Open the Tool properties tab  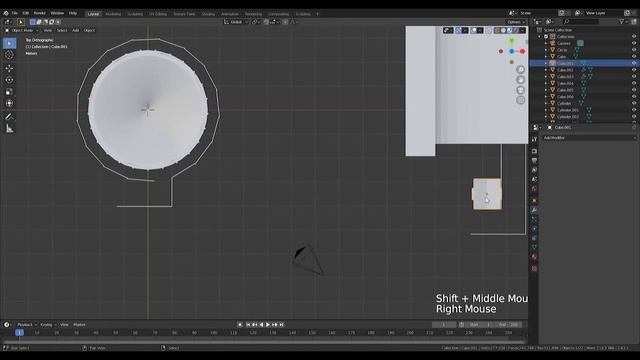point(534,140)
